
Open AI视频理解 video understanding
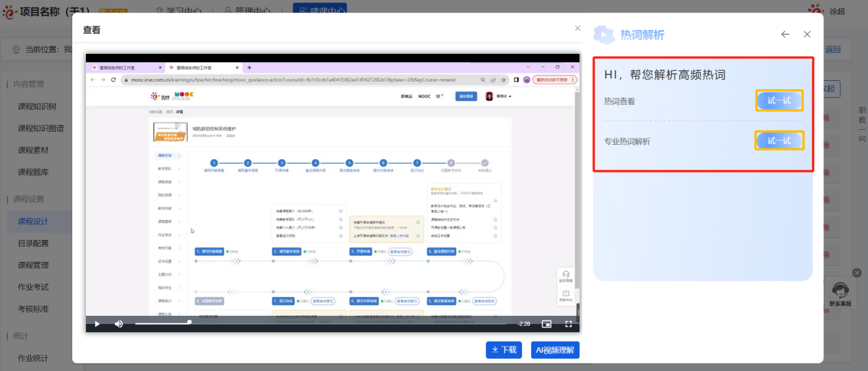(554, 350)
